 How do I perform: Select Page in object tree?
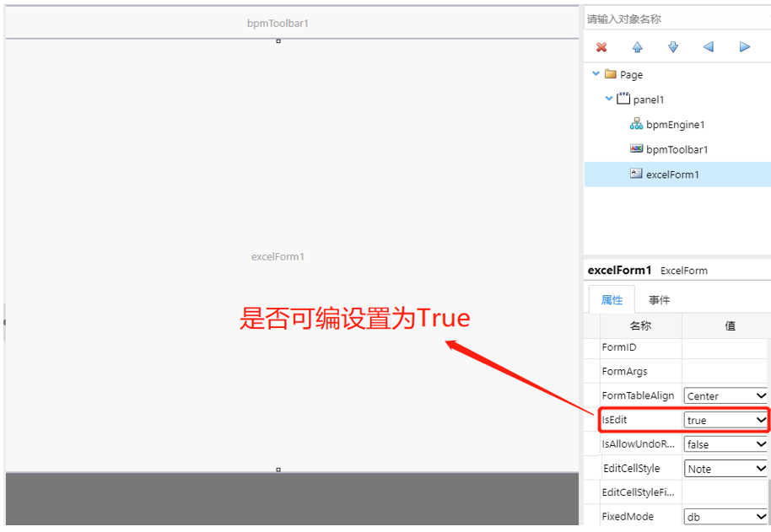click(631, 75)
